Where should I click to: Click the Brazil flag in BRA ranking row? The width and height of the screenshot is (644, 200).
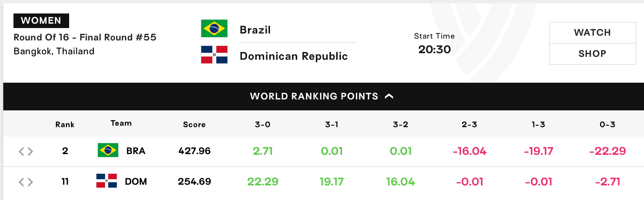(x=108, y=150)
